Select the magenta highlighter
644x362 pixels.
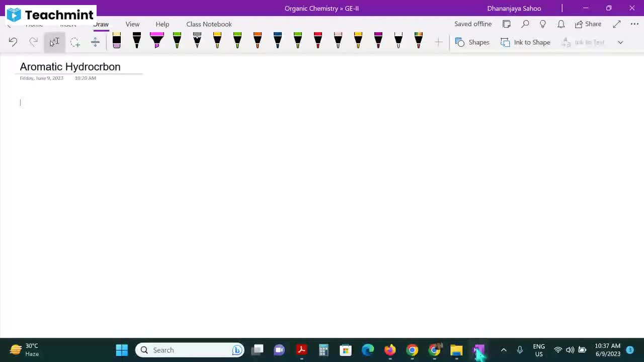click(157, 41)
